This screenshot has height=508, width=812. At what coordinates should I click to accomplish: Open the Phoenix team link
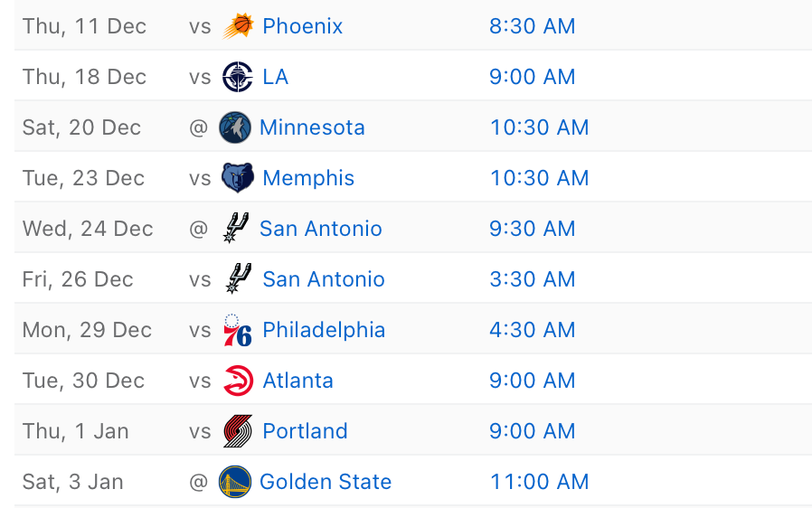pos(303,26)
